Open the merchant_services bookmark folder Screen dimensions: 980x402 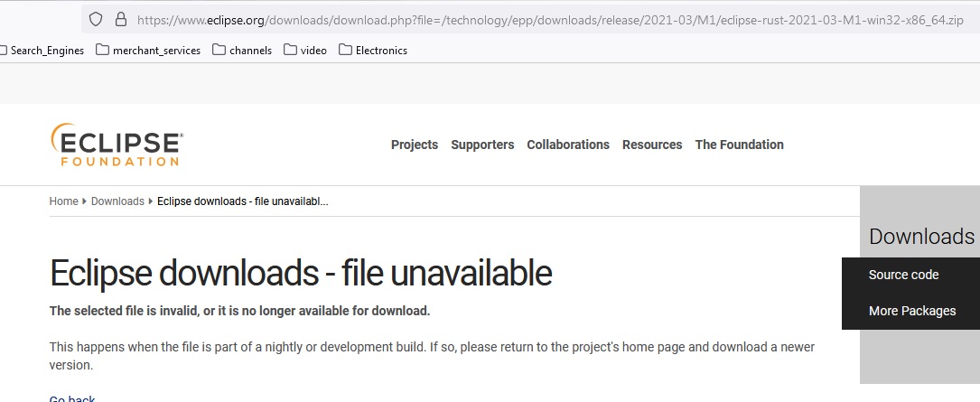[148, 50]
